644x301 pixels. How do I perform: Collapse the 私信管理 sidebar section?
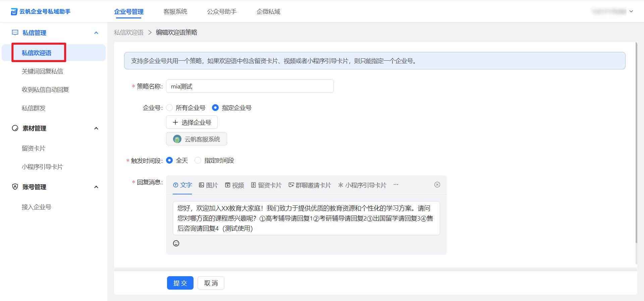(96, 33)
